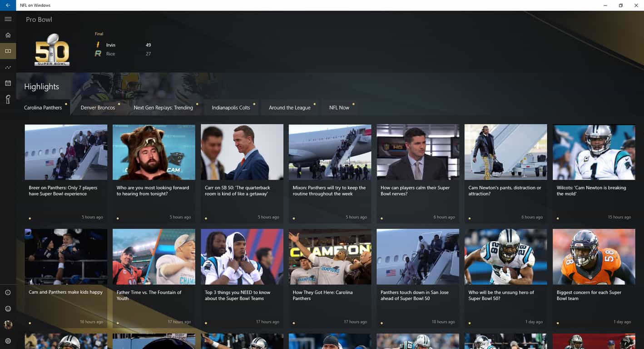Screen dimensions: 644x349
Task: Open the Lombardi trophy icon in sidebar
Action: 8,100
